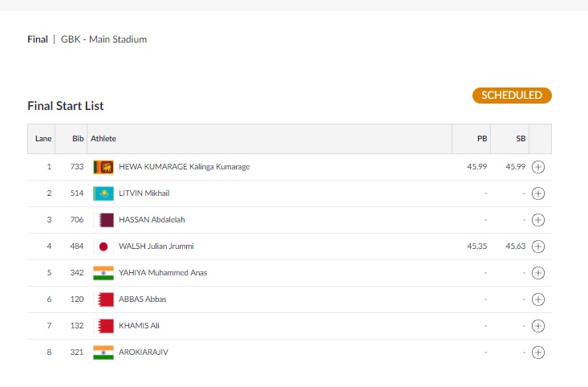Click India flag beside AROKIARAJIV
Screen dimensions: 588x387
coord(103,352)
